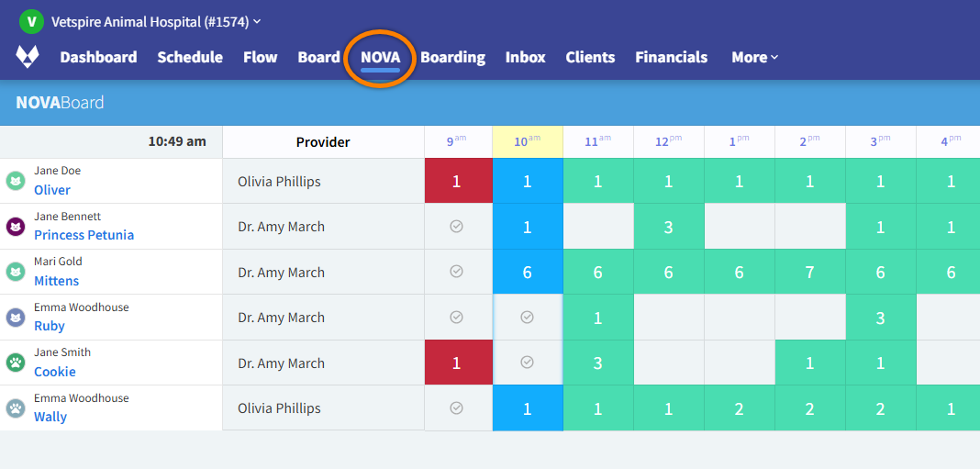Open patient link Mittens
The height and width of the screenshot is (469, 980).
pos(57,281)
